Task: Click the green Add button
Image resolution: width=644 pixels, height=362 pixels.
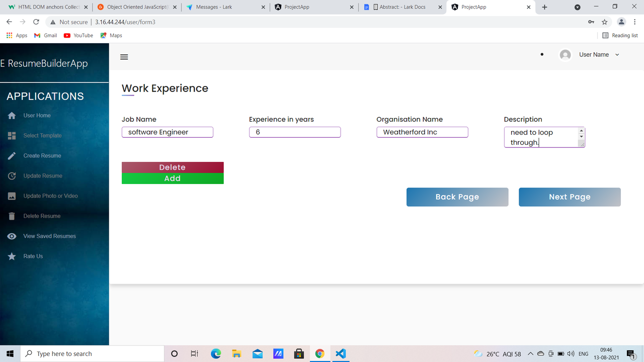Action: click(173, 178)
